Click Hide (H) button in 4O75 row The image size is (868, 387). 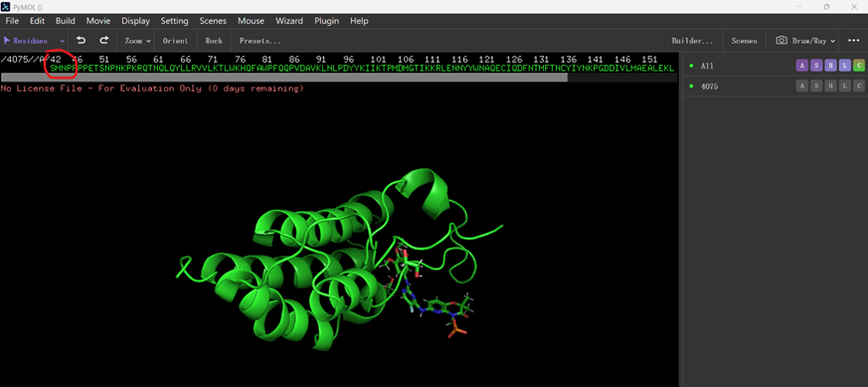click(x=830, y=86)
